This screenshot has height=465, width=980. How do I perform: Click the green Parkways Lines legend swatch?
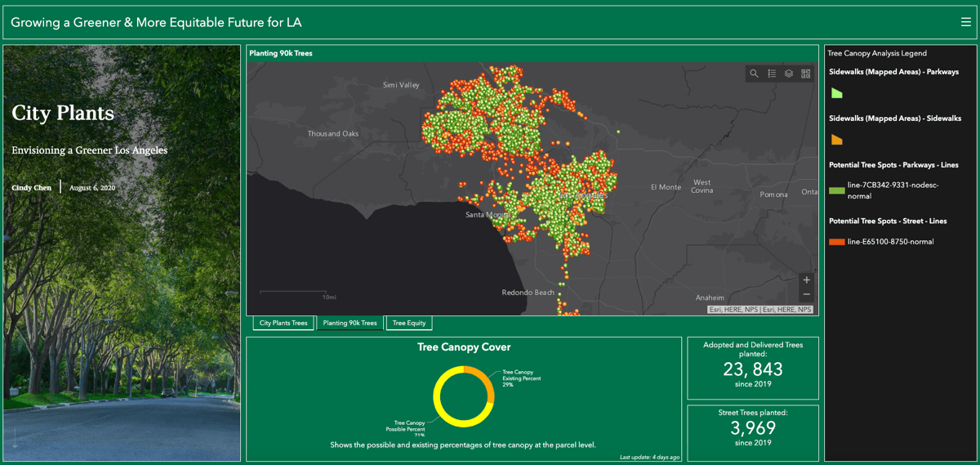[x=836, y=190]
